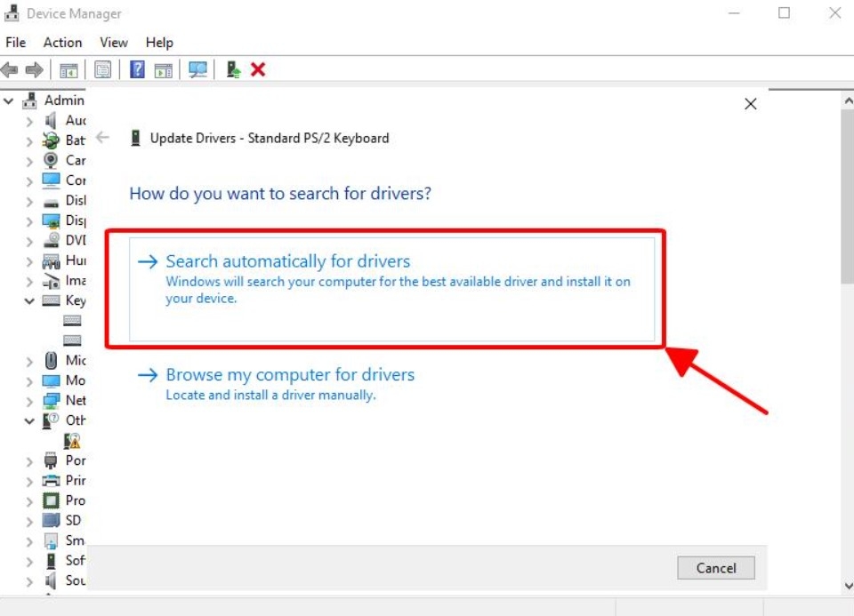
Task: Expand the Cameras category chevron
Action: click(29, 162)
